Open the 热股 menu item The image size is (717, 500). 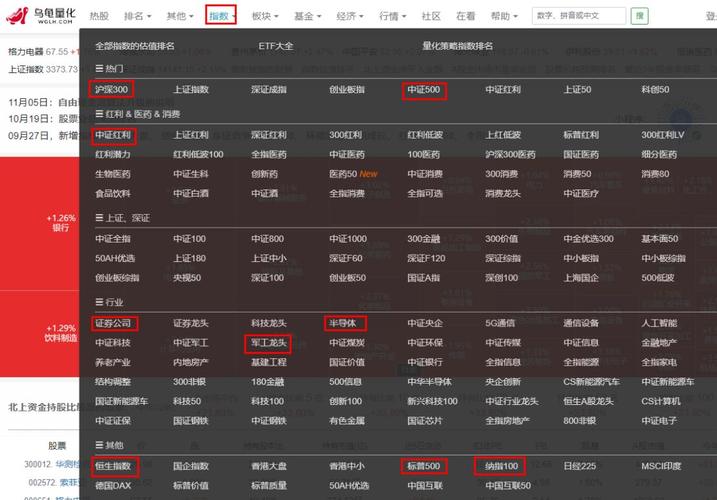point(99,16)
